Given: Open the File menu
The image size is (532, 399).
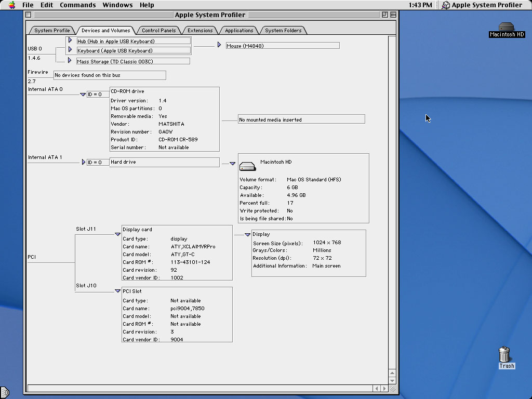Looking at the screenshot, I should point(28,5).
